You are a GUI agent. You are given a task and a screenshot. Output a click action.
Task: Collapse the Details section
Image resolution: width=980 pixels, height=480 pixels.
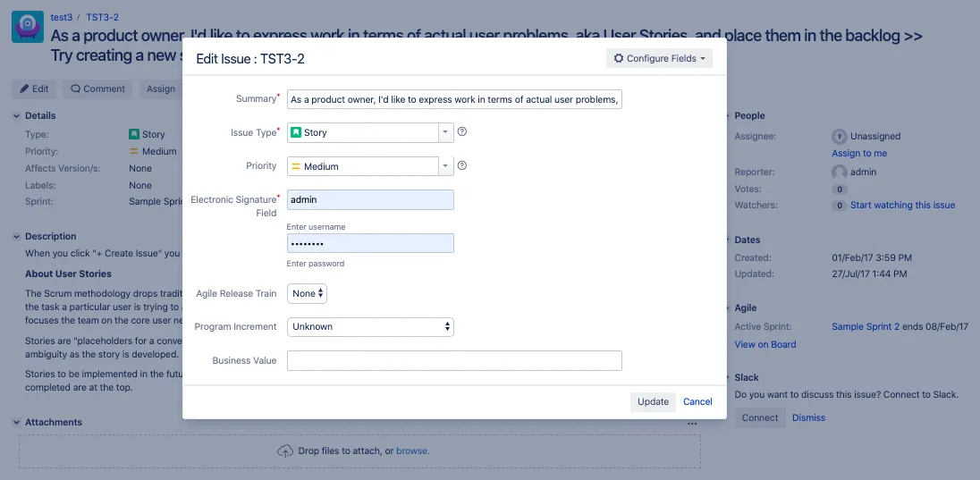(x=16, y=115)
